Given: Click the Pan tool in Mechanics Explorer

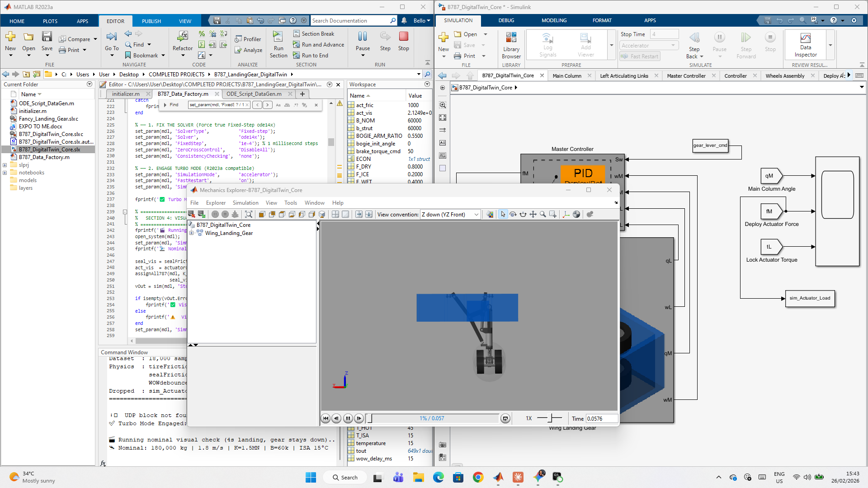Looking at the screenshot, I should tap(533, 215).
